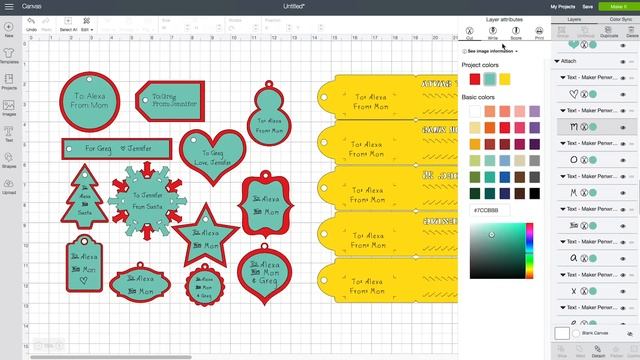Toggle visibility of Attach group
Image resolution: width=640 pixels, height=360 pixels.
point(623,62)
